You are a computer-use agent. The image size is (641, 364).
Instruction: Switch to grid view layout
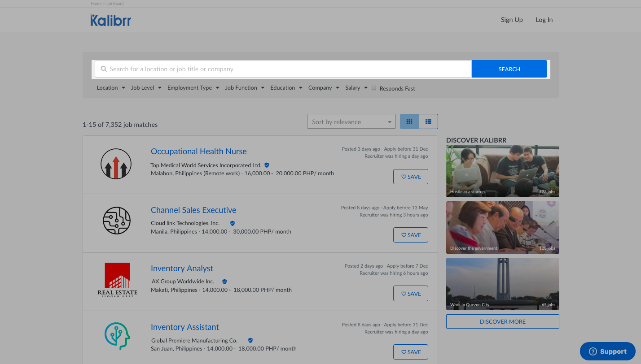[409, 121]
